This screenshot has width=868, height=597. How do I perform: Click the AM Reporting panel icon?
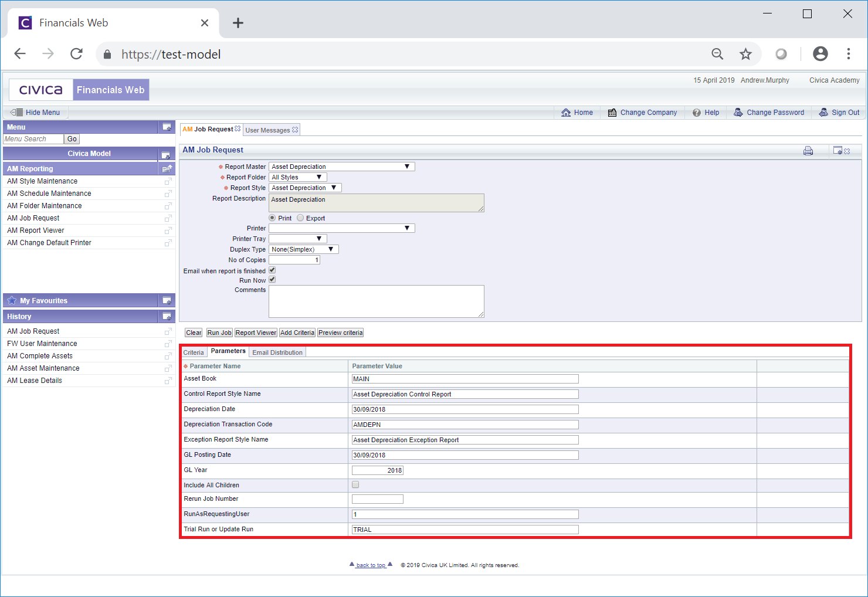[x=167, y=169]
